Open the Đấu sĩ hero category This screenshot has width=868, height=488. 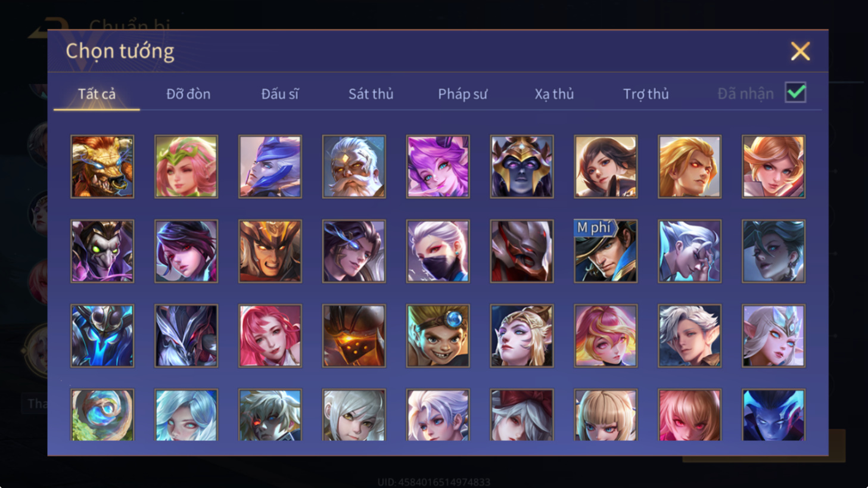click(x=280, y=94)
